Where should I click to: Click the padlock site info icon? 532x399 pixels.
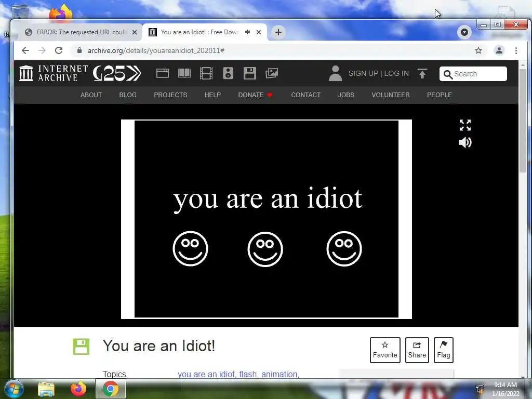tap(79, 50)
